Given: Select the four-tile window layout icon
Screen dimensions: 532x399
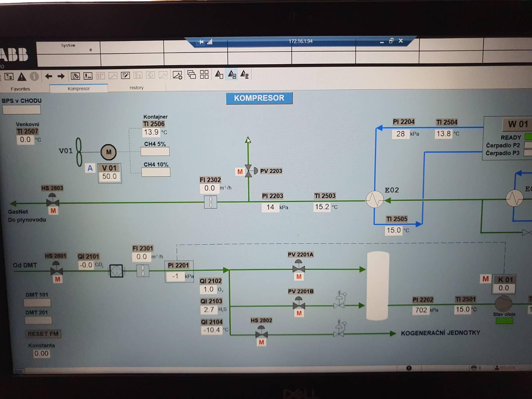Looking at the screenshot, I should coord(204,74).
